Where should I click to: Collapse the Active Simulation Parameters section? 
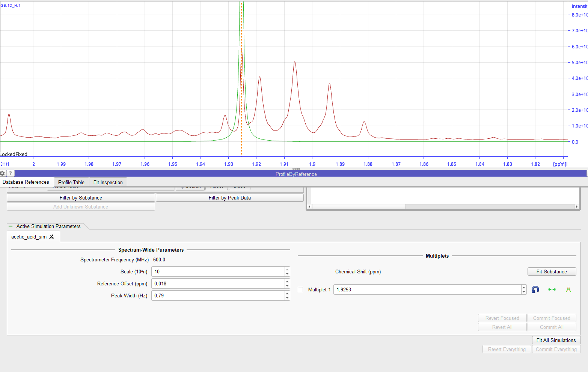pyautogui.click(x=11, y=226)
